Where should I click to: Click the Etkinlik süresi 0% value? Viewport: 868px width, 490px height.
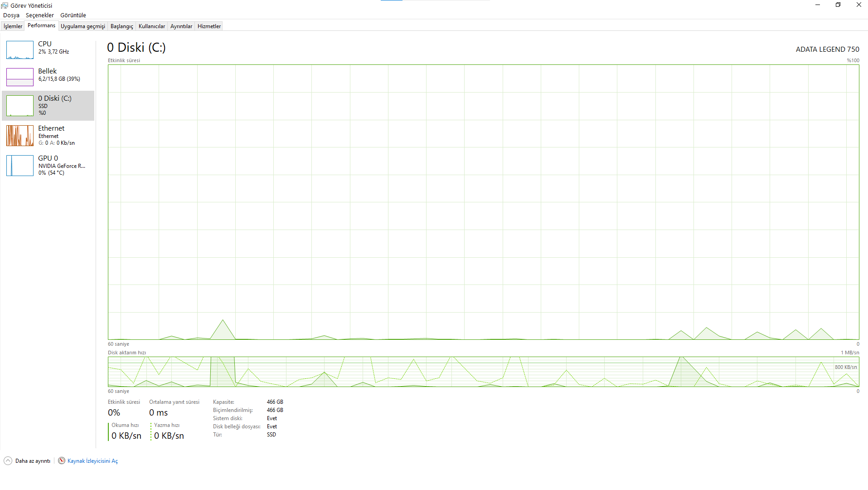pos(114,413)
